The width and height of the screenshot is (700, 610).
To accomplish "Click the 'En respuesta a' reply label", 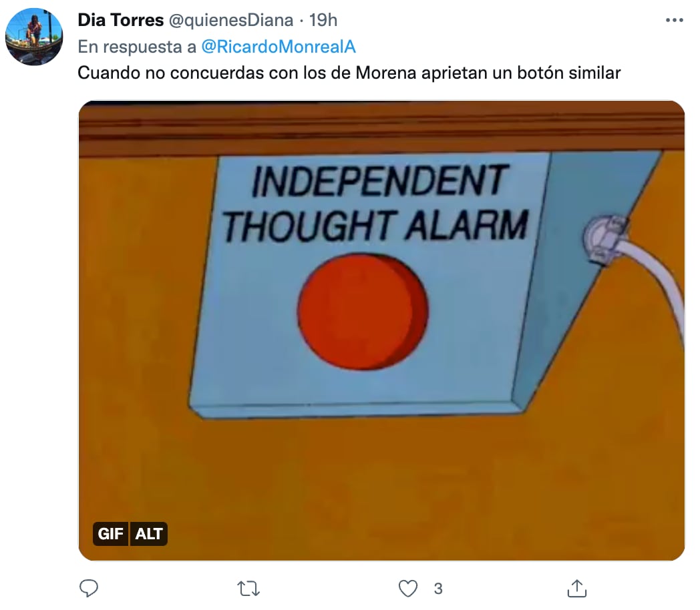I will coord(137,47).
